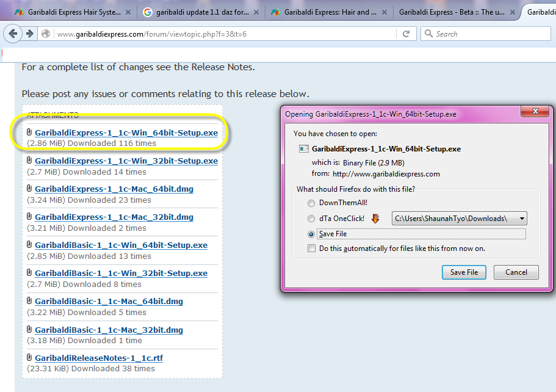Click paperclip icon beside GaribaldiReleaseNotes rtf
Screen dimensions: 556x392
(x=29, y=357)
